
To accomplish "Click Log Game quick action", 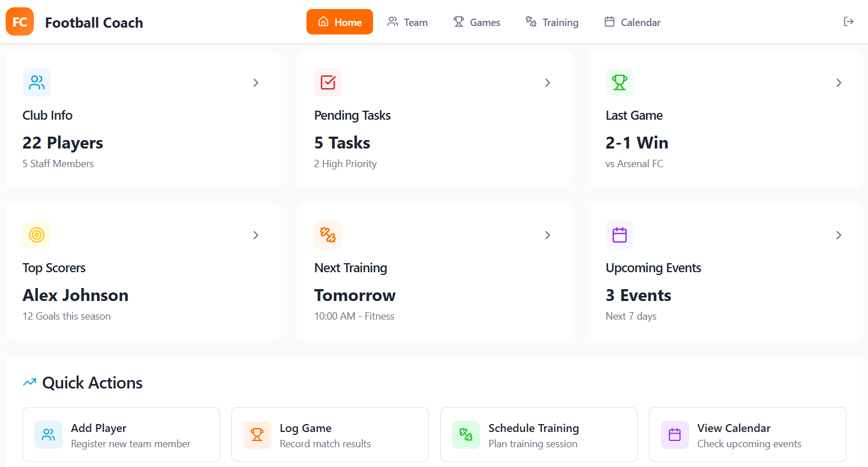I will [x=330, y=435].
